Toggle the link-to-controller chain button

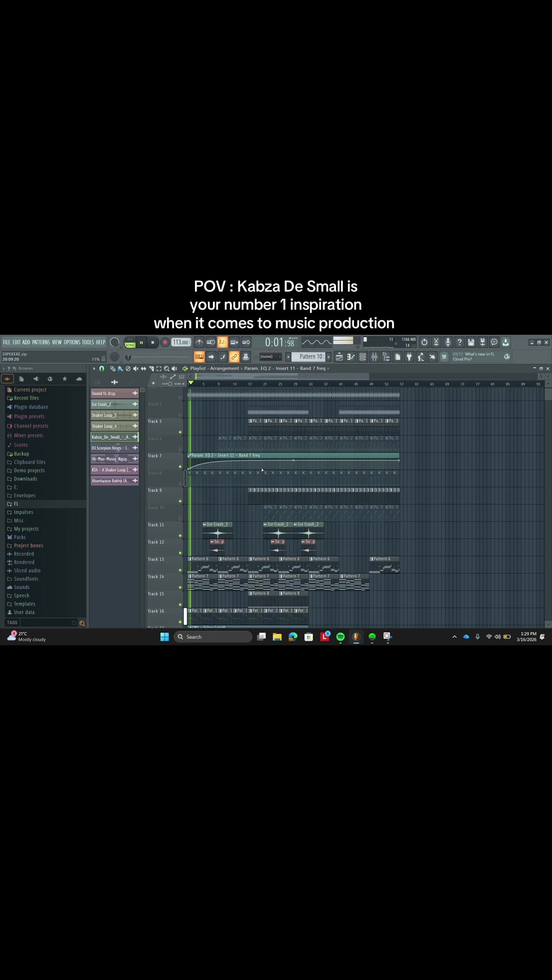234,357
